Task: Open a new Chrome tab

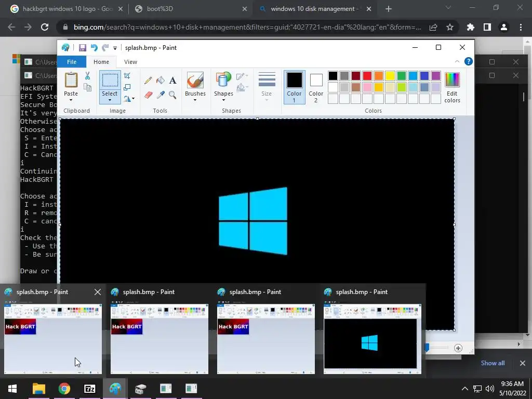Action: (x=389, y=9)
